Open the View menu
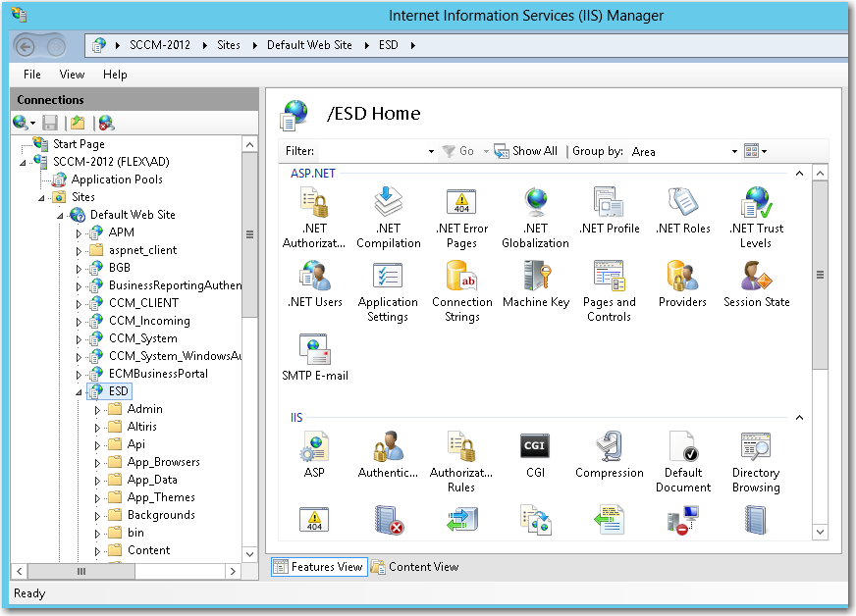Screen dimensions: 856x616 72,75
